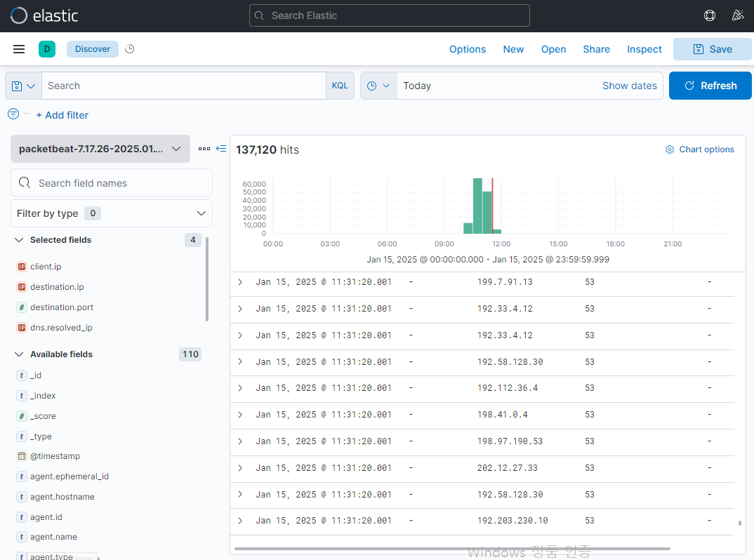Change the packetbeat index pattern dropdown
This screenshot has width=754, height=560.
[x=100, y=149]
